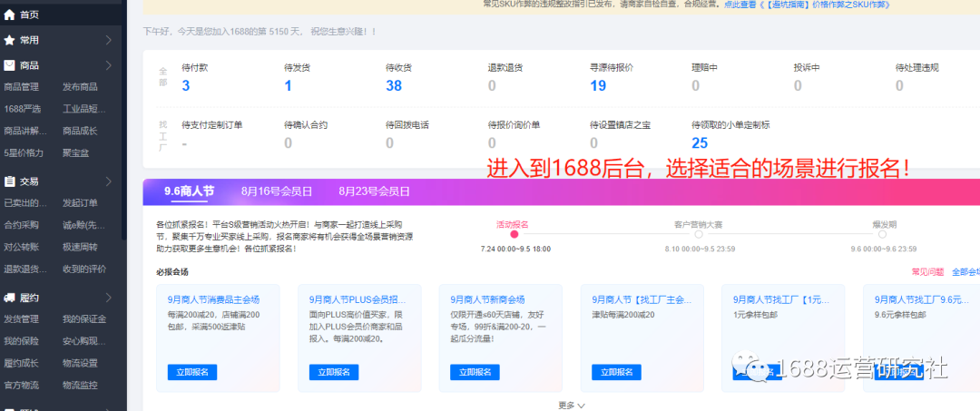Open the 9月商人节找工厂【1元 card title

tap(782, 299)
